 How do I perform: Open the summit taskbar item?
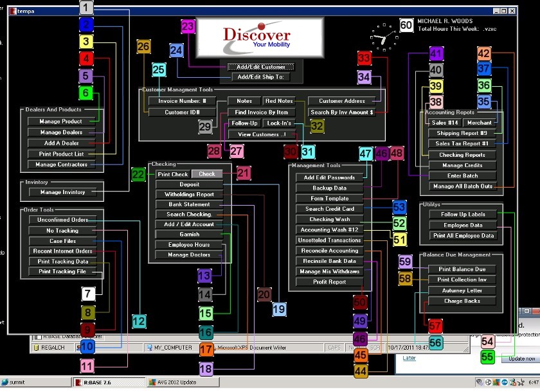click(36, 382)
